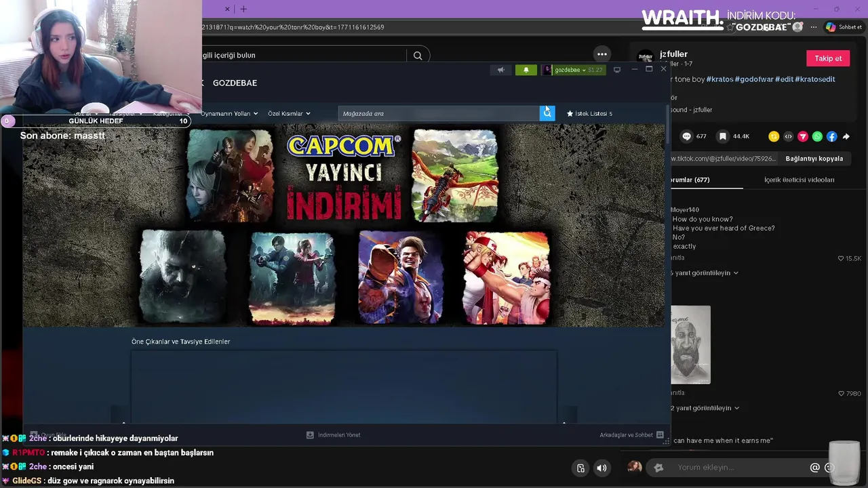
Task: Open GOZDEBAE profile tab in Steam
Action: coord(235,83)
